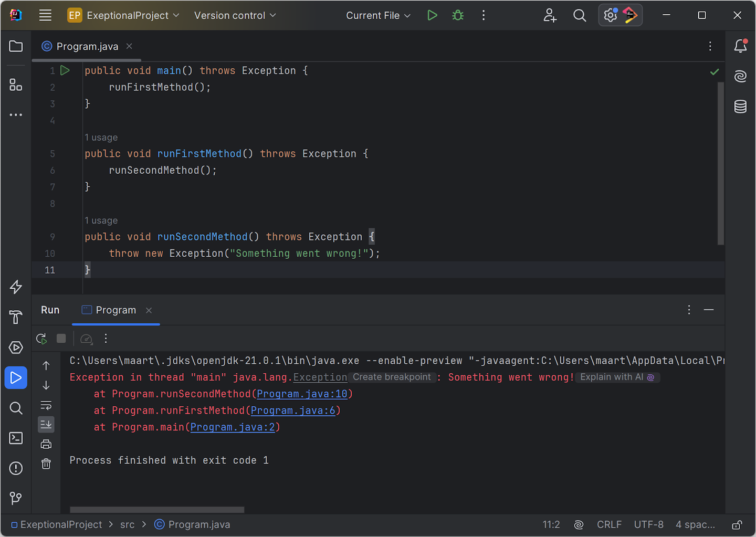Image resolution: width=756 pixels, height=537 pixels.
Task: Open the main hamburger menu
Action: click(45, 15)
